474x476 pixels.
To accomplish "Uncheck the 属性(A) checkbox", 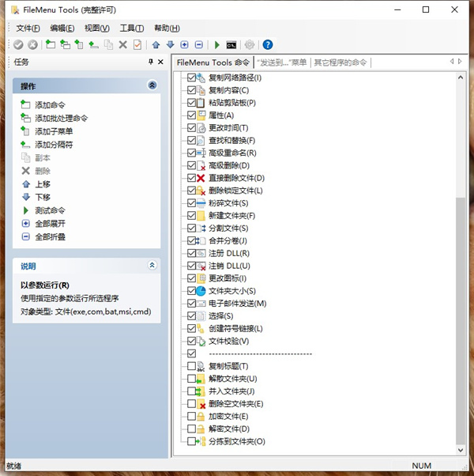I will tap(191, 115).
